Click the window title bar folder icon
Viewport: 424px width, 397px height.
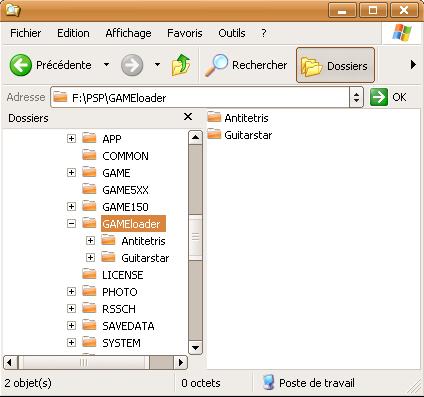(x=13, y=10)
